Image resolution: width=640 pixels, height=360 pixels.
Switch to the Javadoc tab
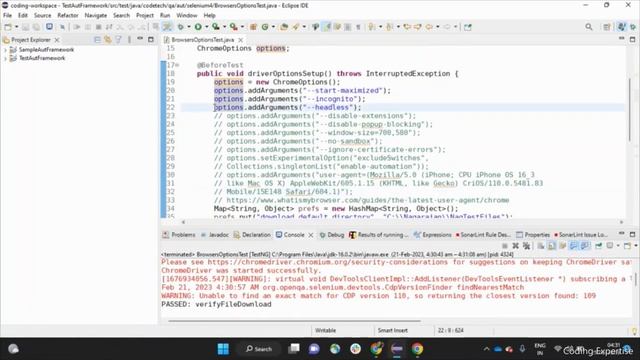click(215, 235)
